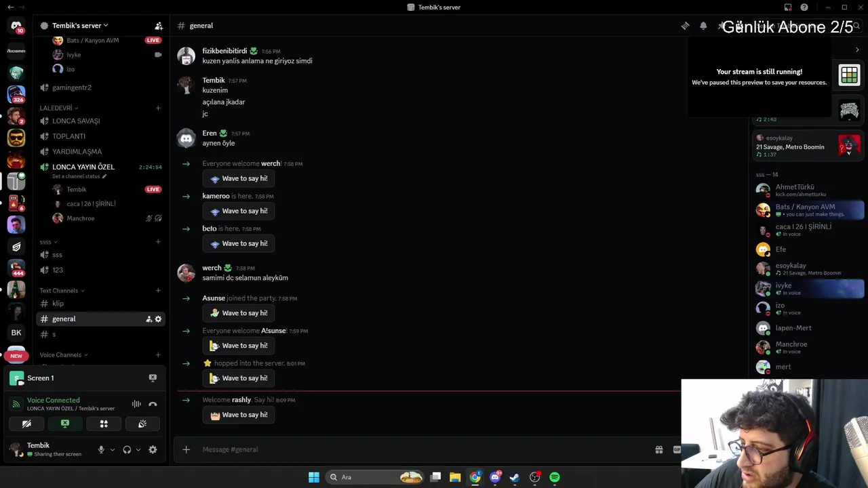Viewport: 868px width, 488px height.
Task: Expand the activity panel arrow
Action: pos(857,49)
